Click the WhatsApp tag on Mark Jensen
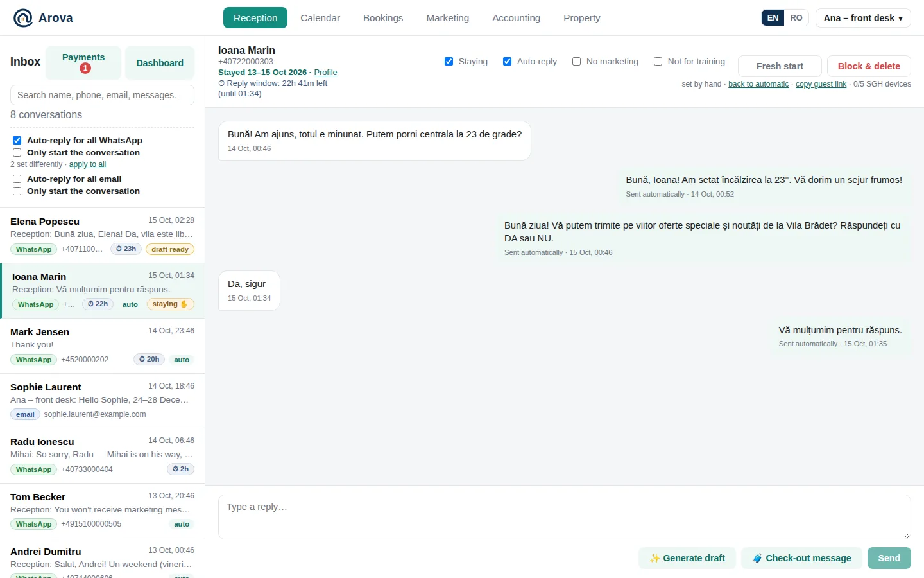This screenshot has height=578, width=924. click(x=33, y=360)
